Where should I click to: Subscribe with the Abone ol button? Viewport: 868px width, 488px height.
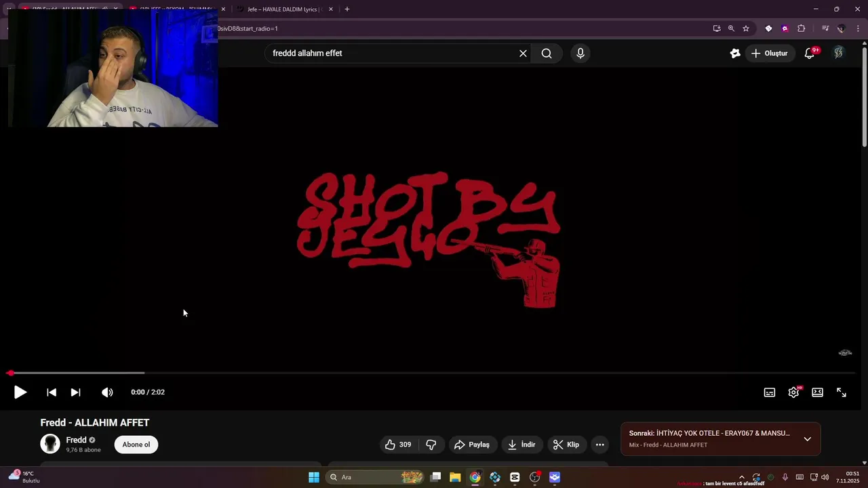136,445
